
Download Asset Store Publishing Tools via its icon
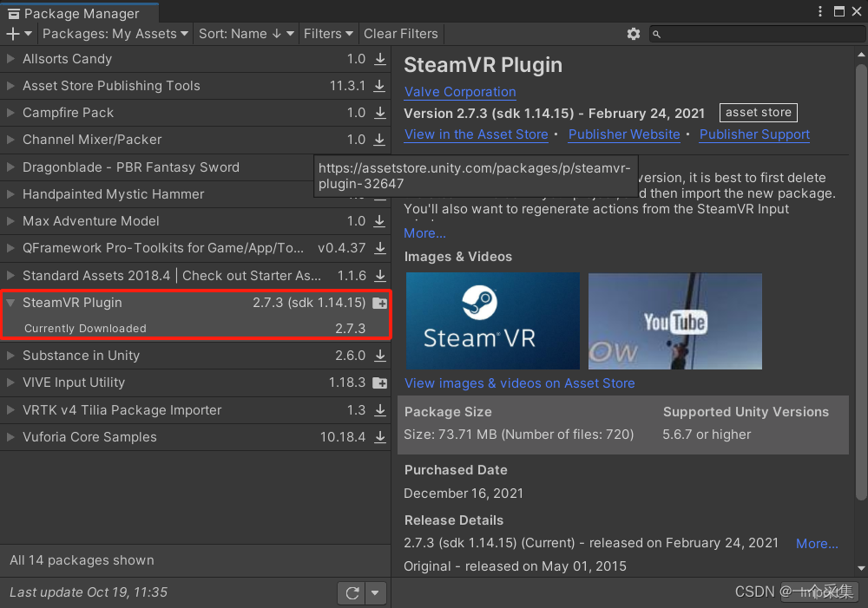tap(380, 86)
